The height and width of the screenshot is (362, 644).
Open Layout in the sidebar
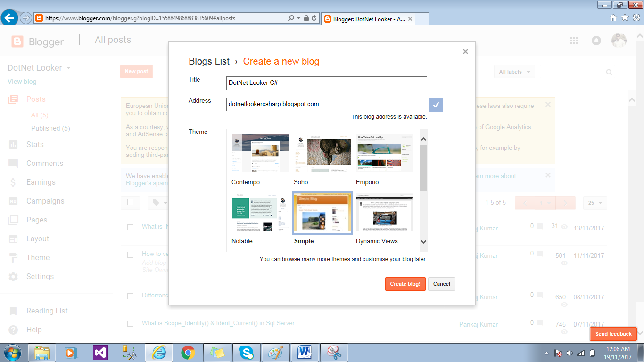point(38,239)
